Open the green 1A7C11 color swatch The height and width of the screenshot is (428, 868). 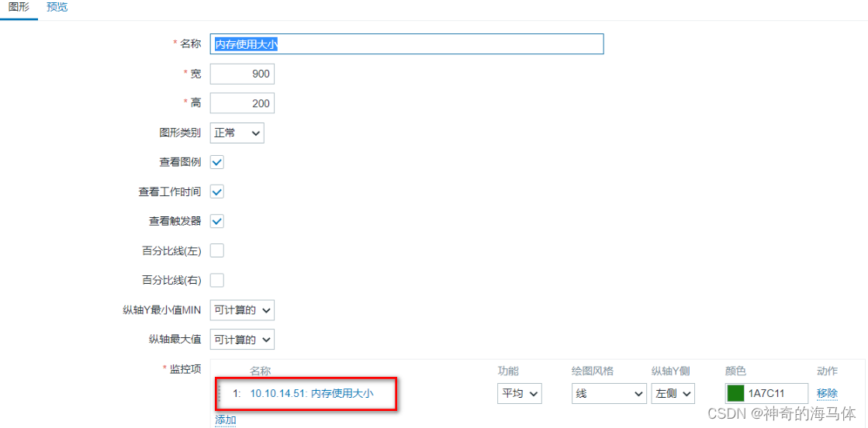click(x=735, y=394)
